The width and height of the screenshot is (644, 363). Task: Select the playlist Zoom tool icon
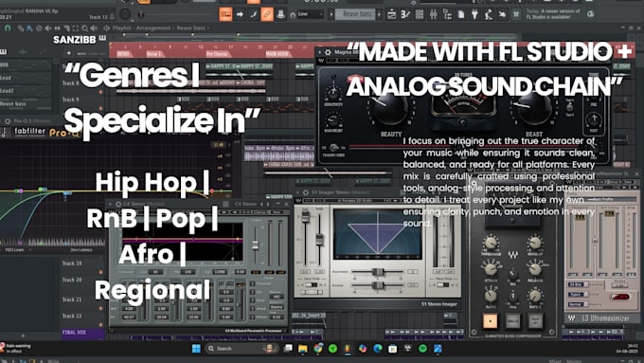[84, 28]
